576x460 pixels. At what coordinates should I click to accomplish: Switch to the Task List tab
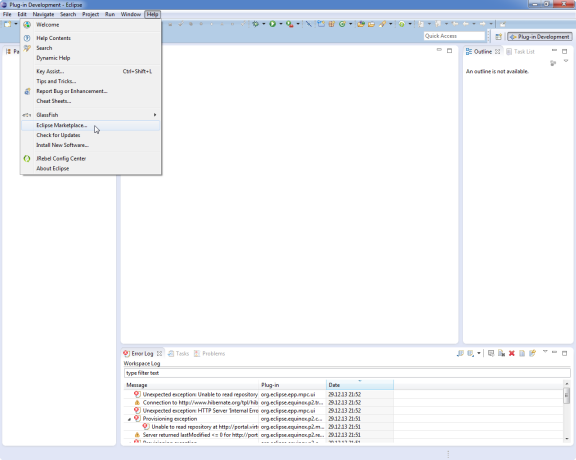pos(520,51)
